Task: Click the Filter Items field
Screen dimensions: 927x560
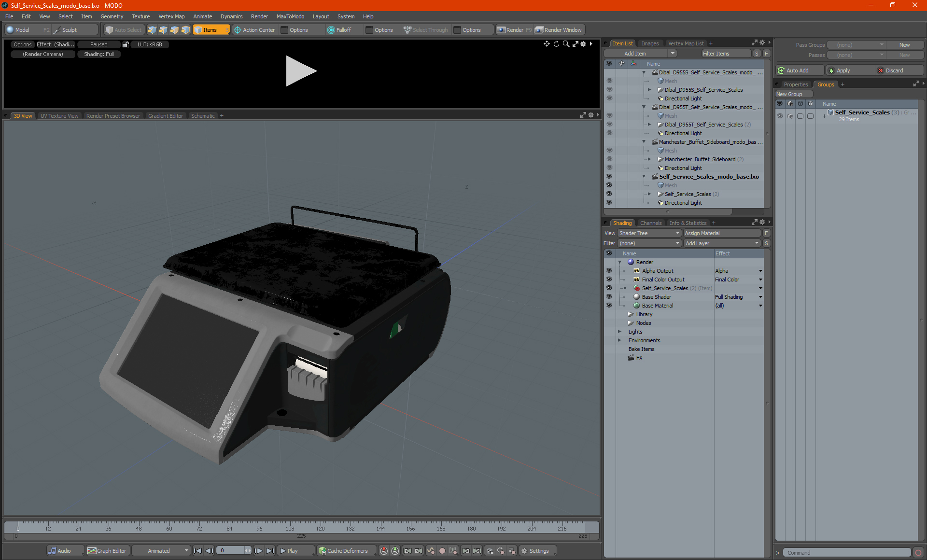Action: tap(726, 54)
